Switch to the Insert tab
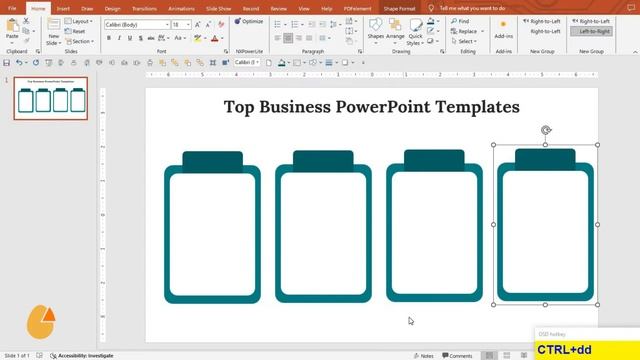This screenshot has width=640, height=360. [63, 8]
